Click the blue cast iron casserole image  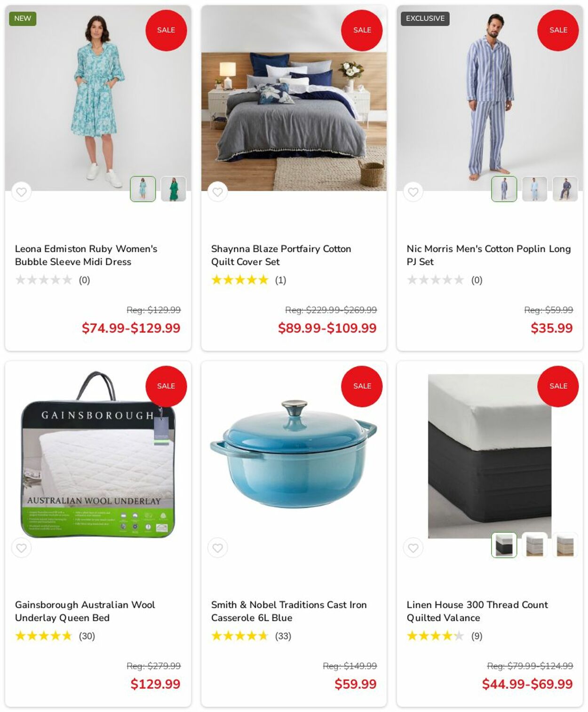[x=294, y=454]
